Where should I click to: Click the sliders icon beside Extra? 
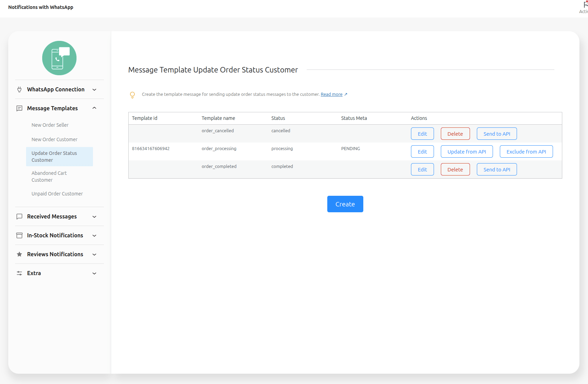(20, 273)
